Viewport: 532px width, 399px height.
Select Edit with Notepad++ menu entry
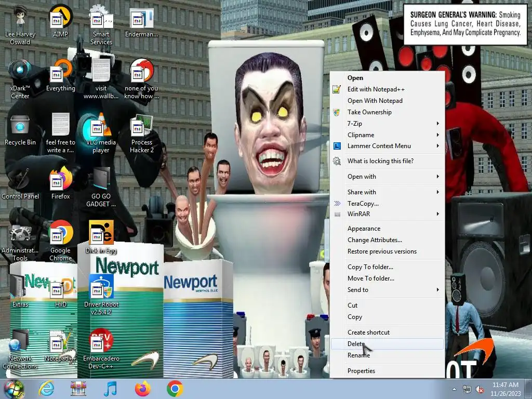pos(387,89)
